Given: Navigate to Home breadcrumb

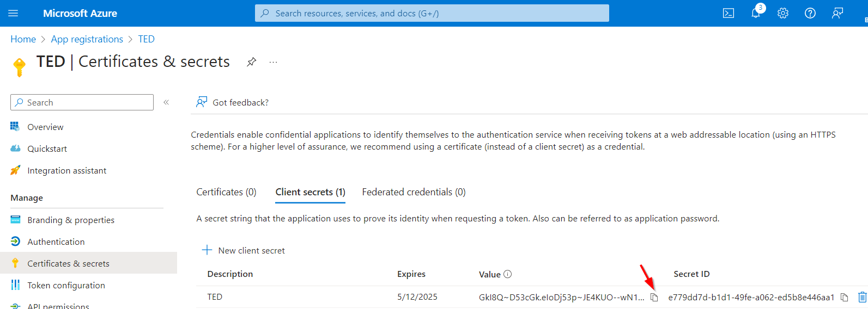Looking at the screenshot, I should [23, 39].
